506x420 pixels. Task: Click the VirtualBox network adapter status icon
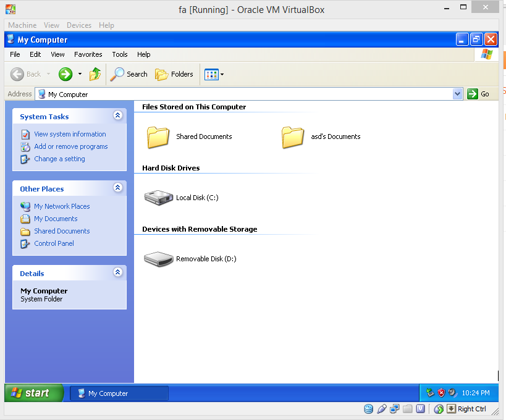pyautogui.click(x=394, y=409)
